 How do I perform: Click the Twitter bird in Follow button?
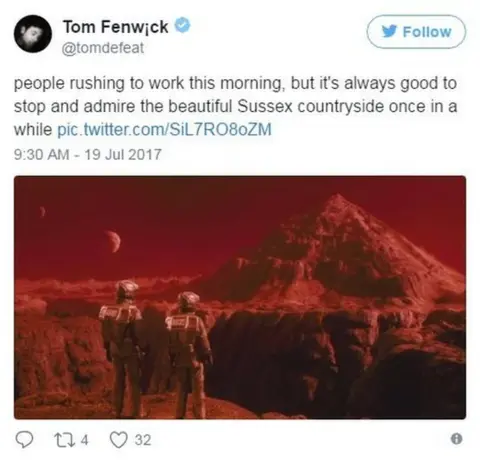389,32
